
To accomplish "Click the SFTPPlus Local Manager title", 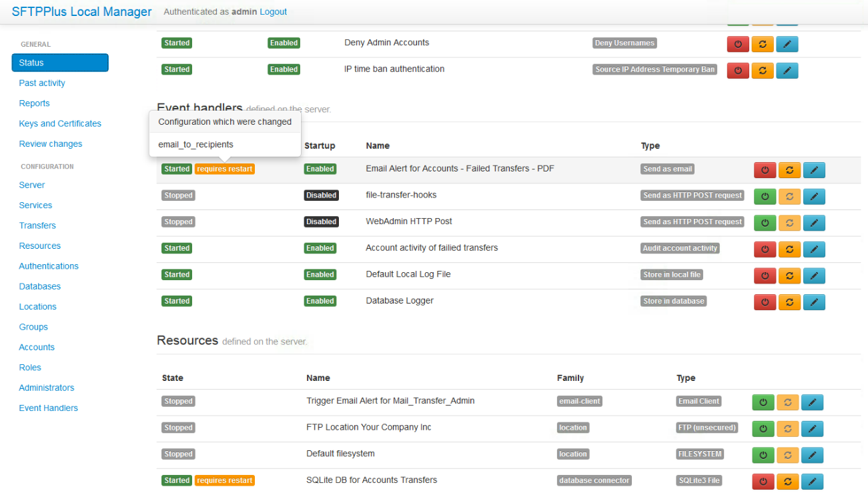I will (x=81, y=12).
